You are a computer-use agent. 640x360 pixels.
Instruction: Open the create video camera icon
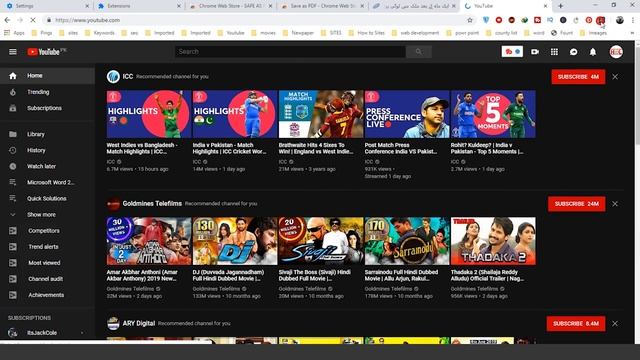pyautogui.click(x=535, y=52)
